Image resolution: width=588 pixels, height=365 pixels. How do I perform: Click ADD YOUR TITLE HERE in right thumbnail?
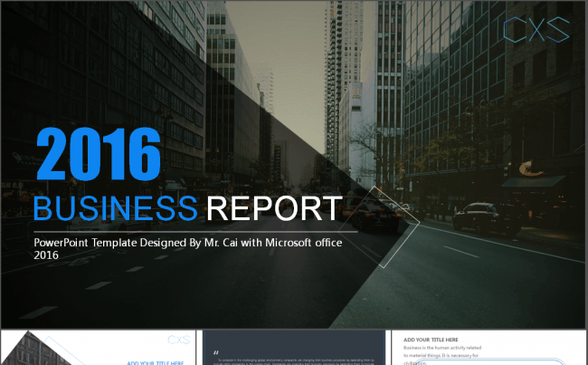[x=431, y=340]
